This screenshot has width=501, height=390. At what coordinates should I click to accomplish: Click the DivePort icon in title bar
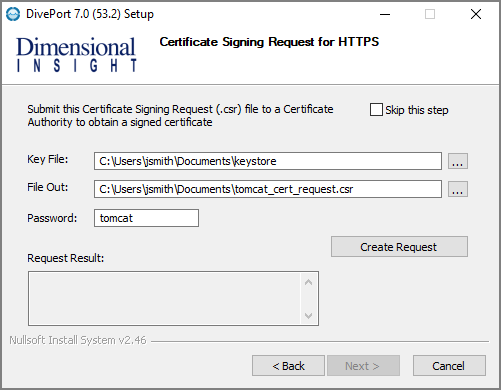(x=13, y=14)
